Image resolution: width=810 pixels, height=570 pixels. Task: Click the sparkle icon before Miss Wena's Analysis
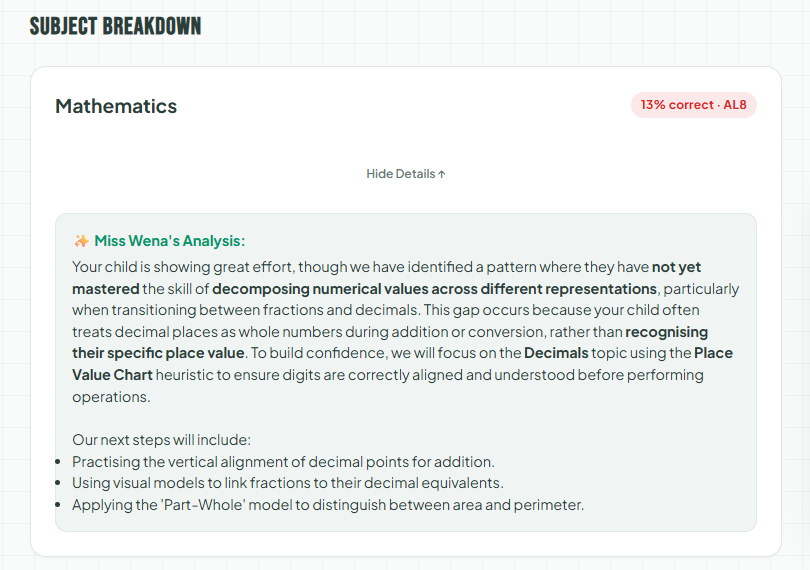(x=82, y=241)
